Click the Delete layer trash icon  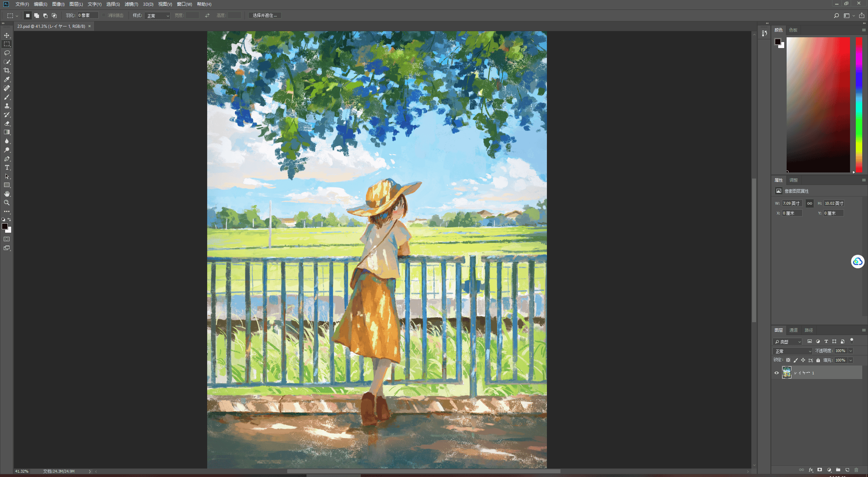click(856, 470)
